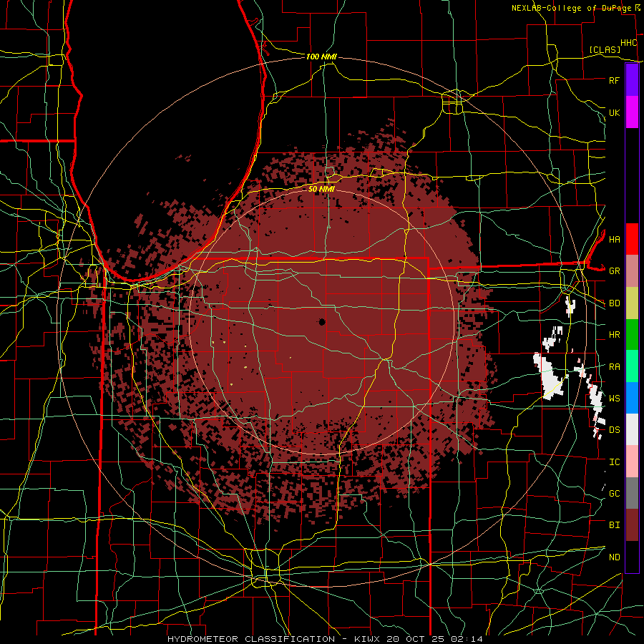The width and height of the screenshot is (644, 644).
Task: Select the dark green HR legend swatch
Action: tap(632, 334)
